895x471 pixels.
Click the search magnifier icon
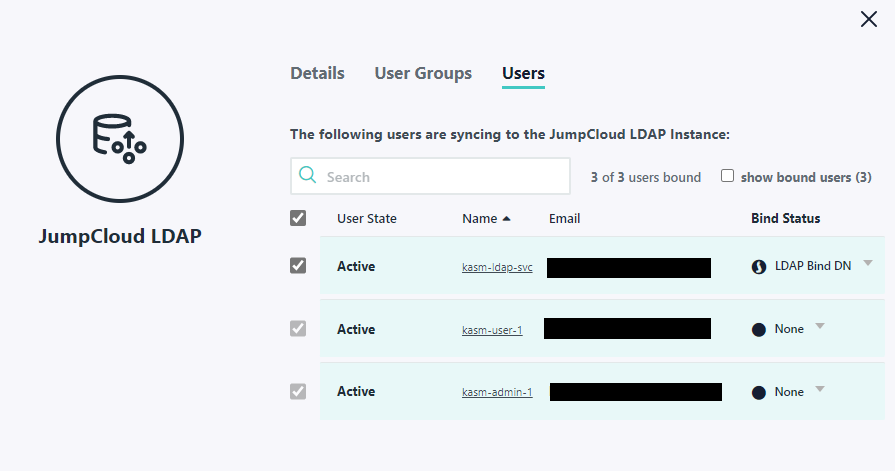307,177
